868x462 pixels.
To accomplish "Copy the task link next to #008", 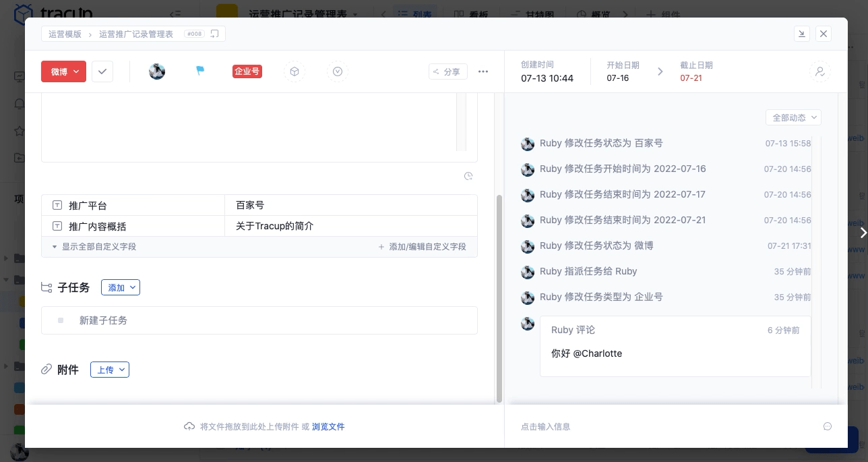I will pyautogui.click(x=214, y=33).
